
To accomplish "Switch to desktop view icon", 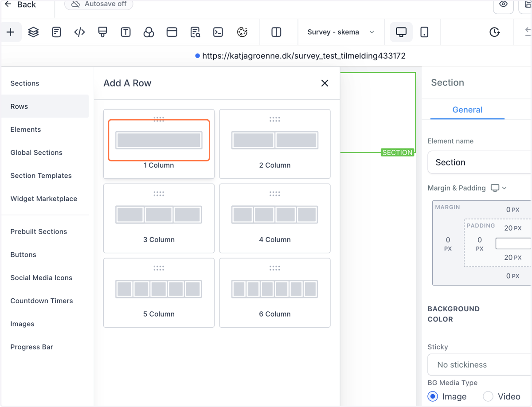I will tap(401, 32).
